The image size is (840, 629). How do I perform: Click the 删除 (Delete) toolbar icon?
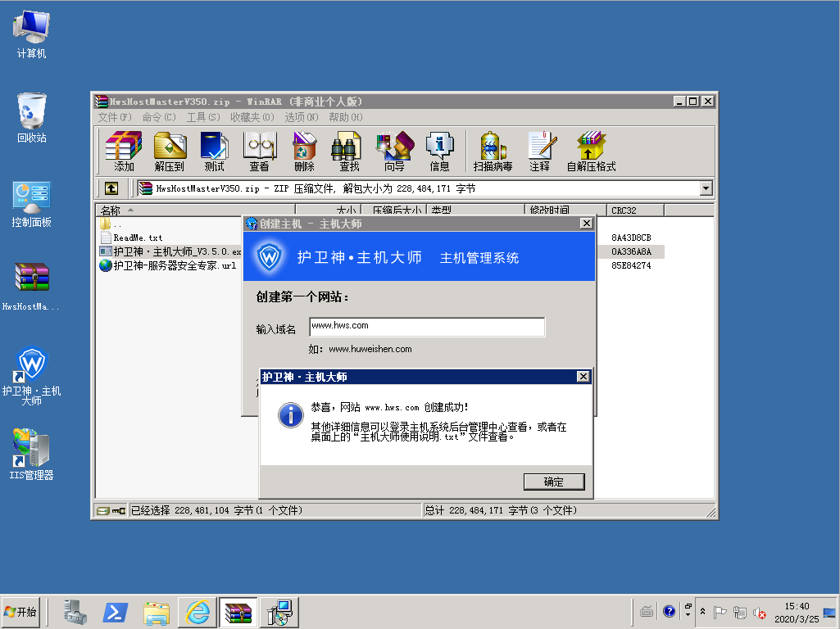(304, 152)
